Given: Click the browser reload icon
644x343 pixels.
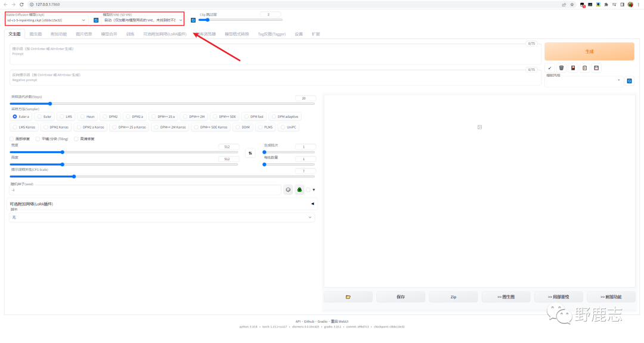Looking at the screenshot, I should (22, 5).
